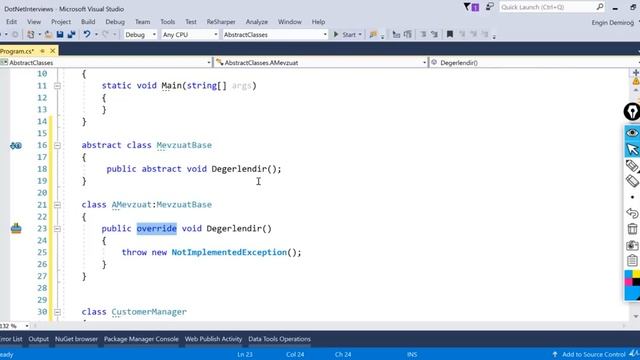Image resolution: width=640 pixels, height=360 pixels.
Task: Open the Analyze menu
Action: (257, 22)
